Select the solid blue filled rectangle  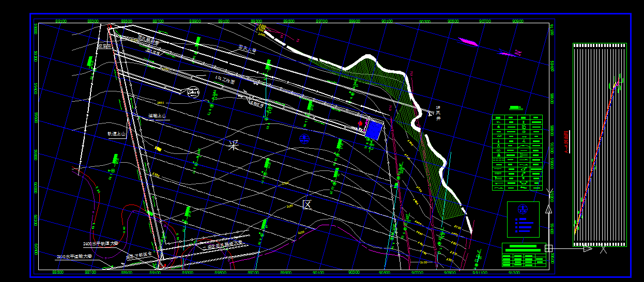374,130
